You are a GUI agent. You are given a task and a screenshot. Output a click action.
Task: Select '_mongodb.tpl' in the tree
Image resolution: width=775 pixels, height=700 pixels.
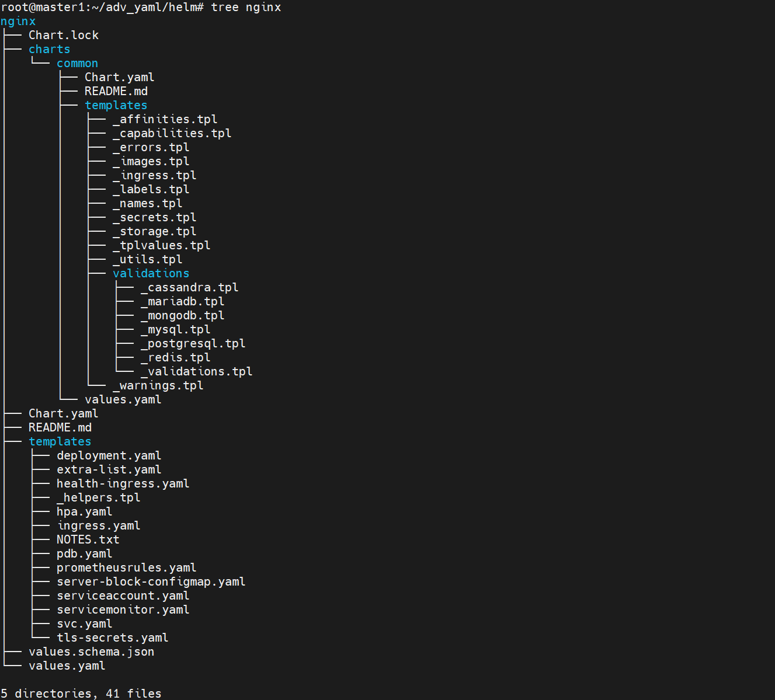click(182, 315)
